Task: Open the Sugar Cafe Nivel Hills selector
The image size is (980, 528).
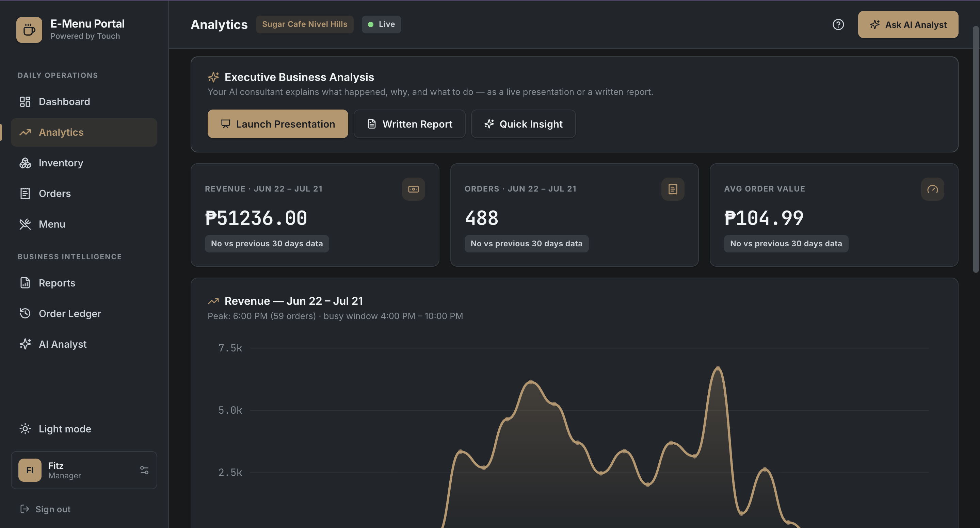Action: [x=304, y=24]
